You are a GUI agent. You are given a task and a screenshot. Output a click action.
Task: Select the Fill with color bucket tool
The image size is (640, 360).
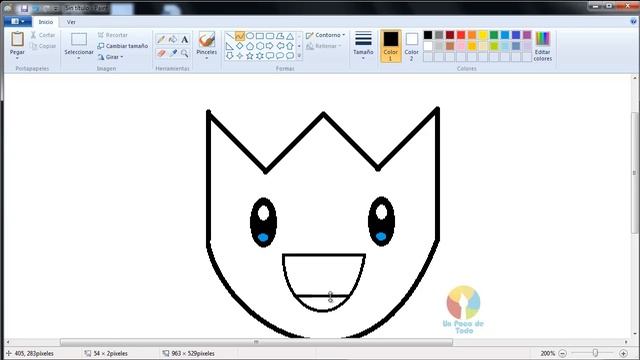coord(173,39)
